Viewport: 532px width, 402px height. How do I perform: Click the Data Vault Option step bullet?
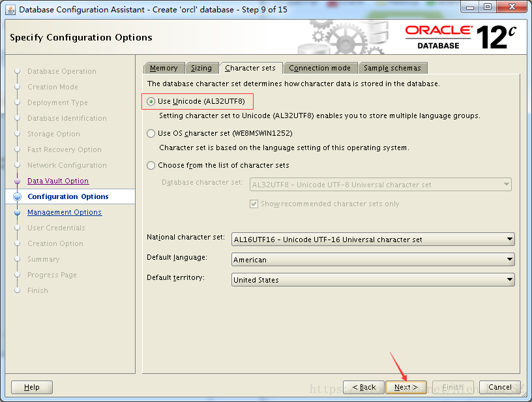tap(18, 181)
